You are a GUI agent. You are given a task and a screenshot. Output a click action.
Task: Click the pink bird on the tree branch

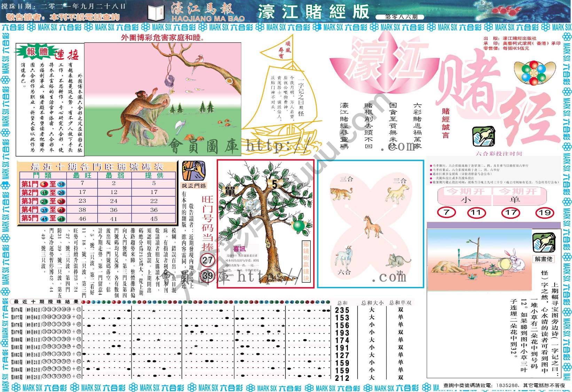(199, 59)
